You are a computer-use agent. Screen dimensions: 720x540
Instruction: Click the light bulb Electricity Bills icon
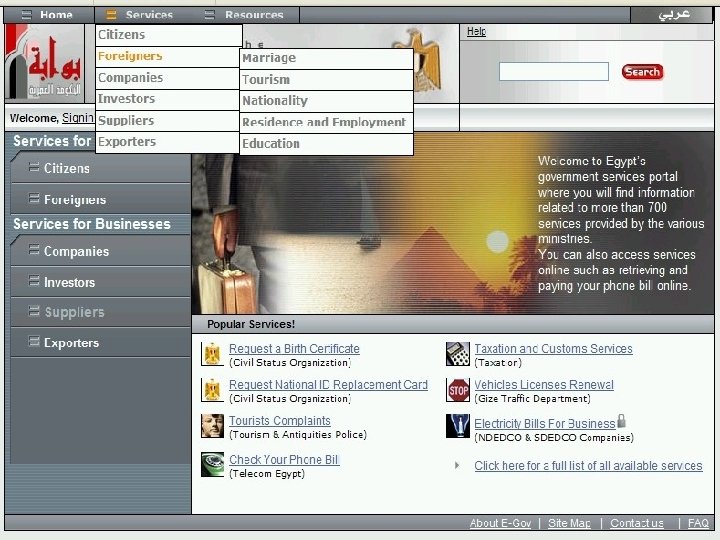(x=458, y=426)
